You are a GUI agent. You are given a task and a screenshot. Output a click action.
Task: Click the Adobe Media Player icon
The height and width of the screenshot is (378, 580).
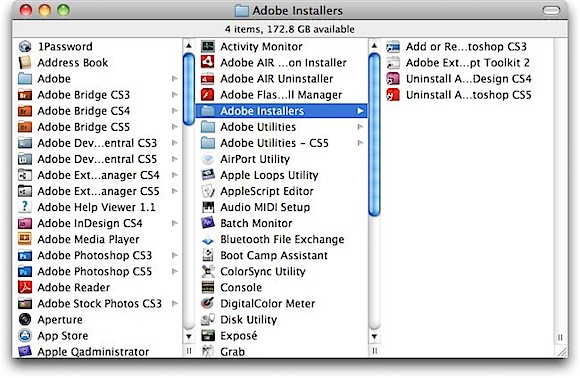tap(25, 239)
